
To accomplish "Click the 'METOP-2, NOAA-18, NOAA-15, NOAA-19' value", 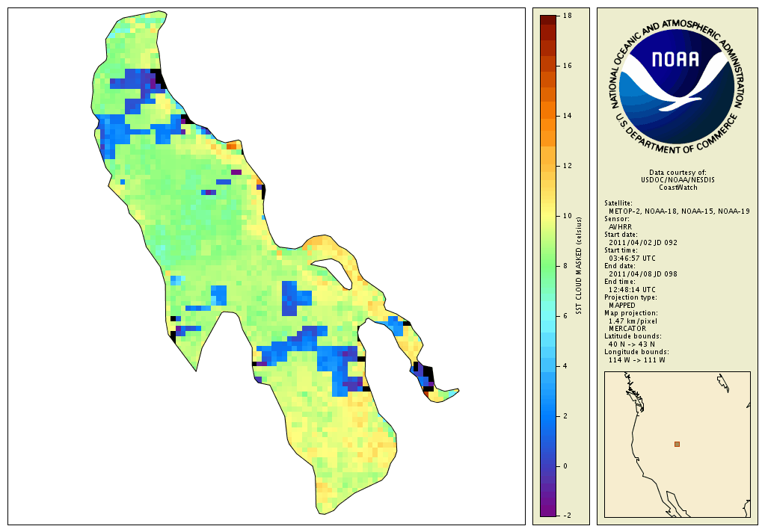I will [679, 211].
